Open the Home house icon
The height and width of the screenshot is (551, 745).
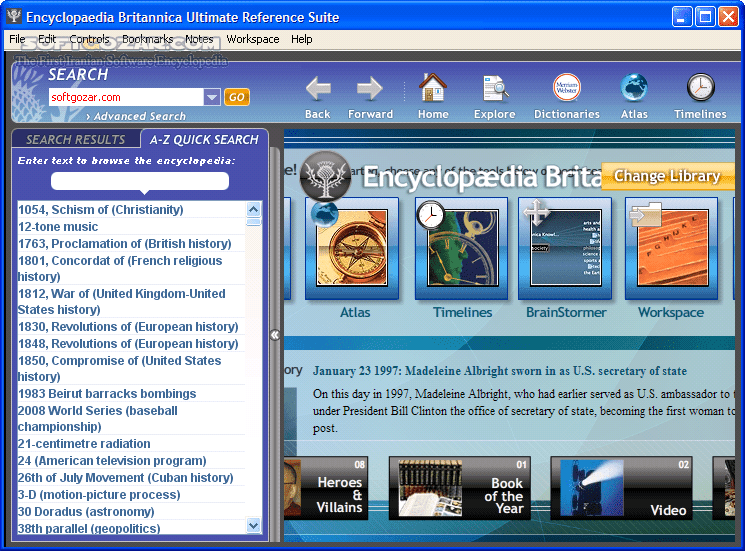click(x=432, y=87)
